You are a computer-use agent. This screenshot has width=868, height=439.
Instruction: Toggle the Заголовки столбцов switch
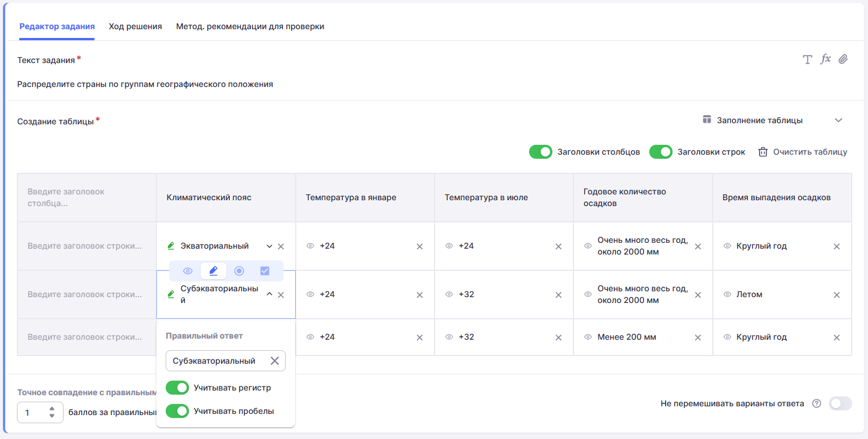(541, 152)
